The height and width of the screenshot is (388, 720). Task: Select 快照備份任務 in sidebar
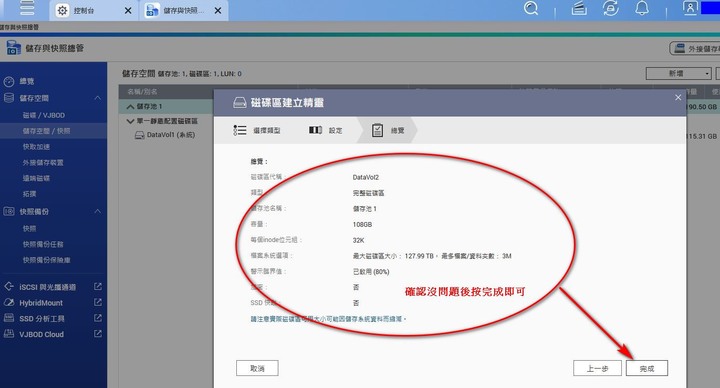(43, 244)
